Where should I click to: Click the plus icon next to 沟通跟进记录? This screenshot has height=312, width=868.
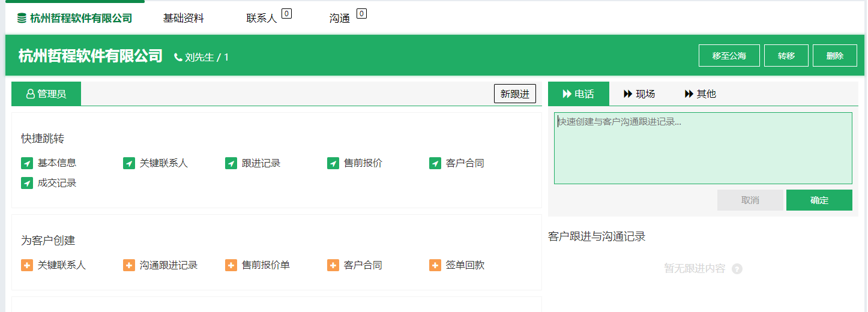tap(129, 265)
